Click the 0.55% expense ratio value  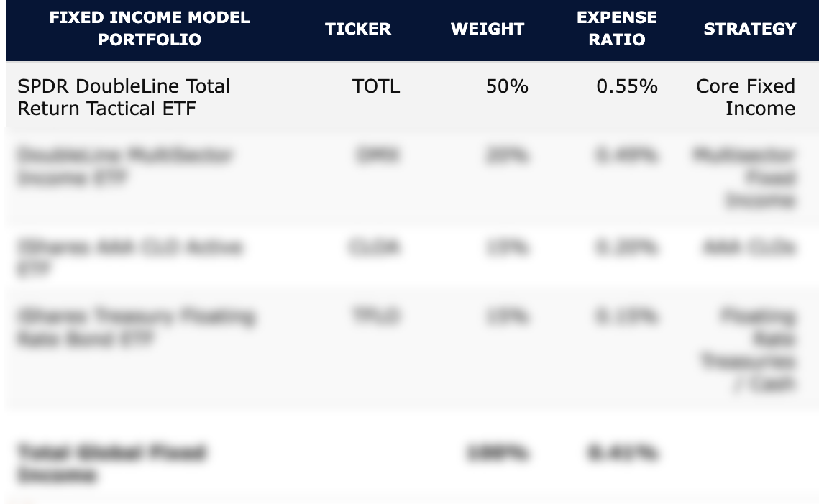(627, 86)
